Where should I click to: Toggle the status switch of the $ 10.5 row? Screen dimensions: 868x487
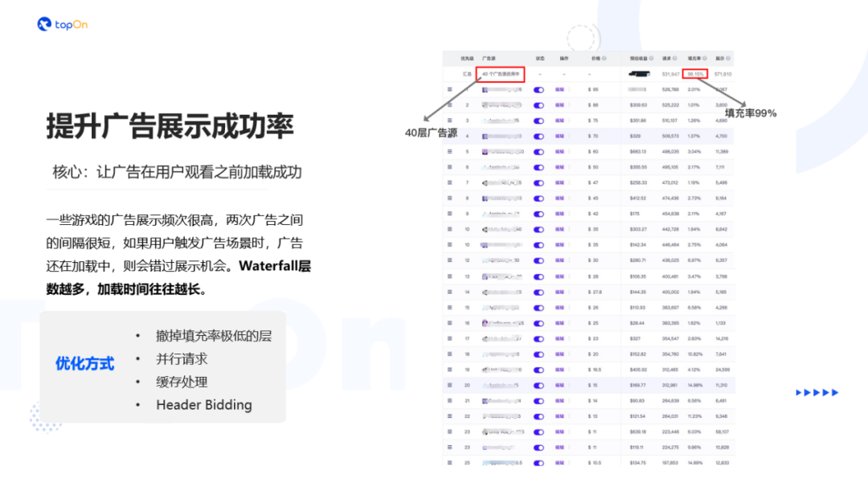[538, 463]
